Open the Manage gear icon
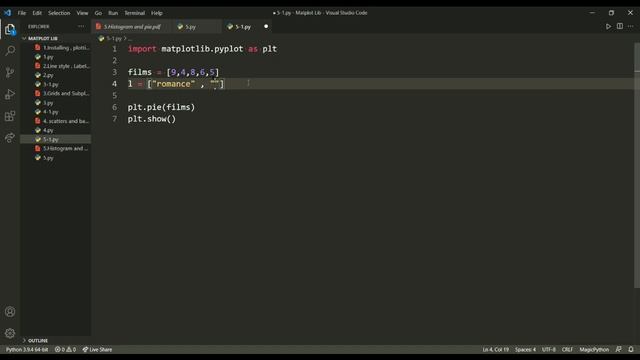Viewport: 640px width, 360px height. (10, 333)
